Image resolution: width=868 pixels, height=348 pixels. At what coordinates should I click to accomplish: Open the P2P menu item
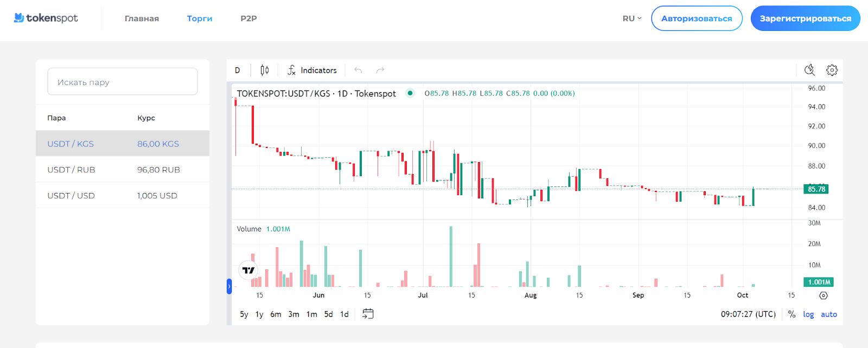(248, 18)
